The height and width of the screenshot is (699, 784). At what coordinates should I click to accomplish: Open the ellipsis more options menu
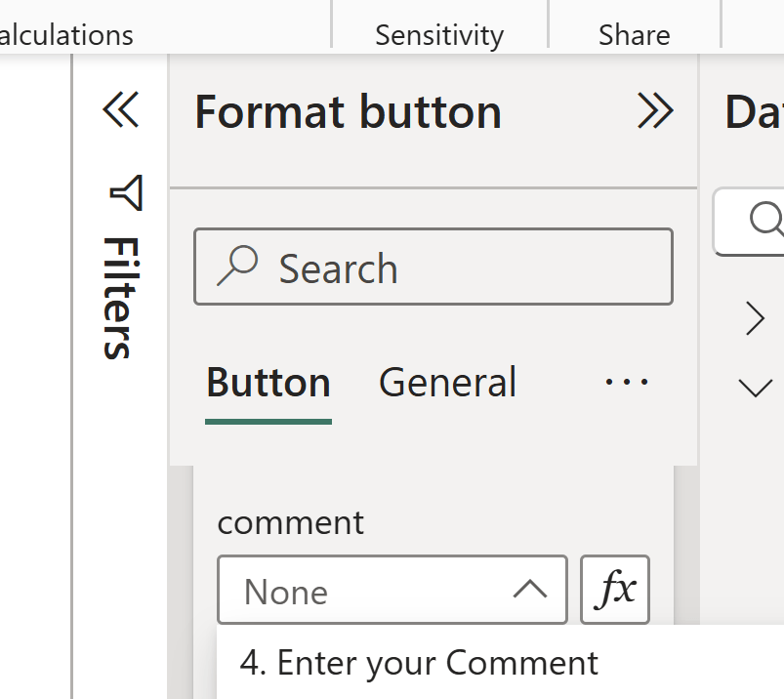tap(626, 382)
